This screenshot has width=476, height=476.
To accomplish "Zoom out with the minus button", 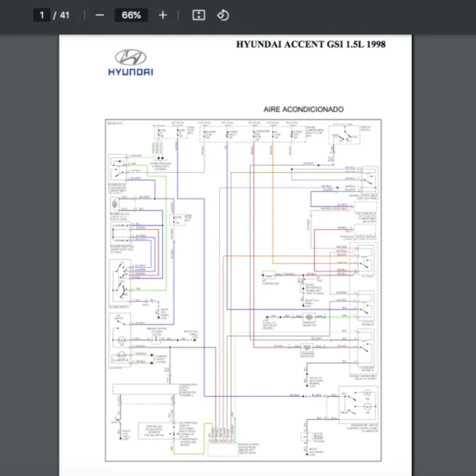I will click(x=100, y=15).
